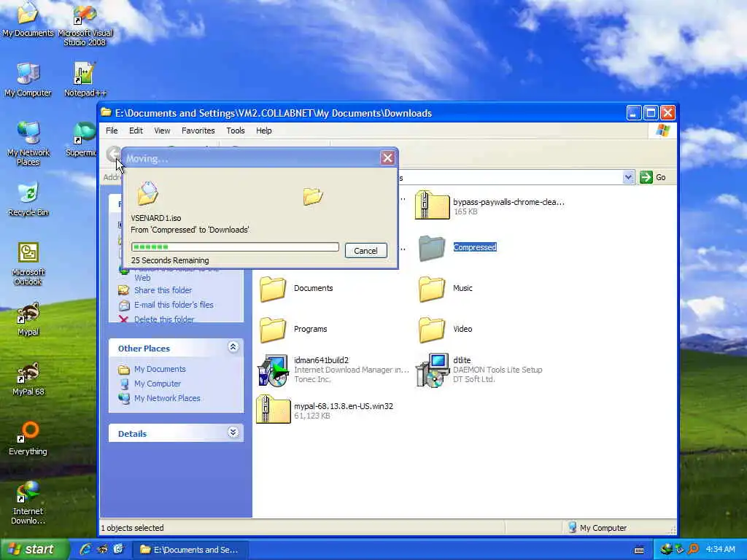The width and height of the screenshot is (747, 560).
Task: Click the Windows flag logo in menu bar
Action: [x=662, y=130]
